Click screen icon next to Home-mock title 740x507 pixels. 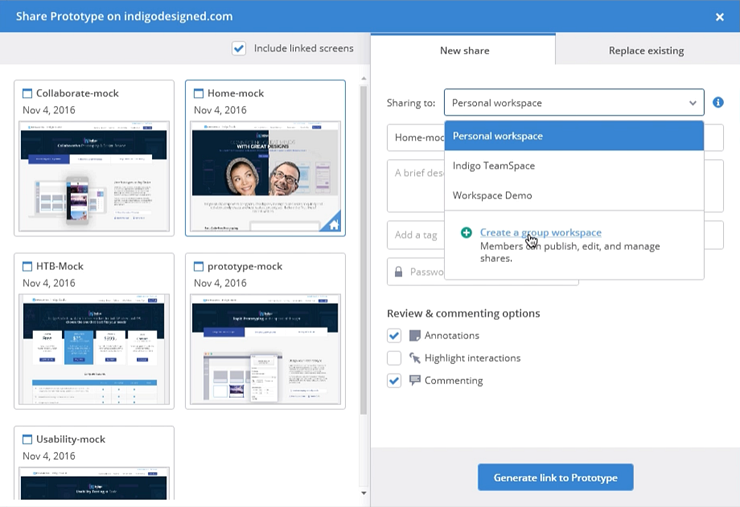(x=199, y=93)
